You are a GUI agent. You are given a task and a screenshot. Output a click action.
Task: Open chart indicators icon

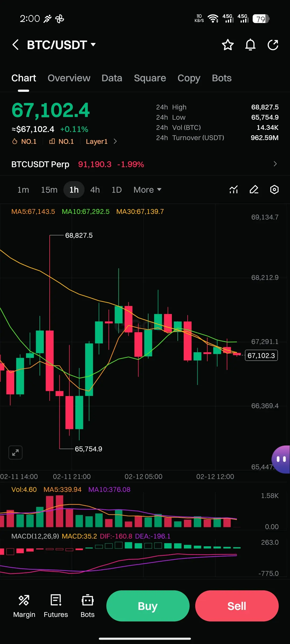point(234,190)
